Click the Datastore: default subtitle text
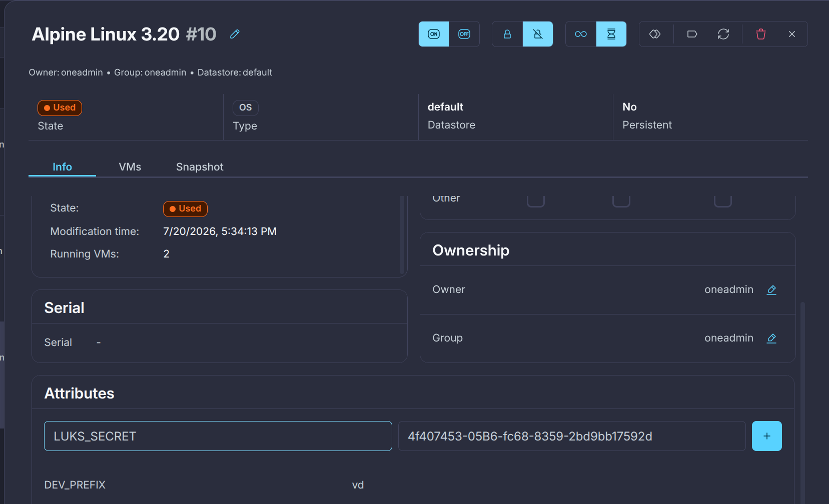 (235, 72)
